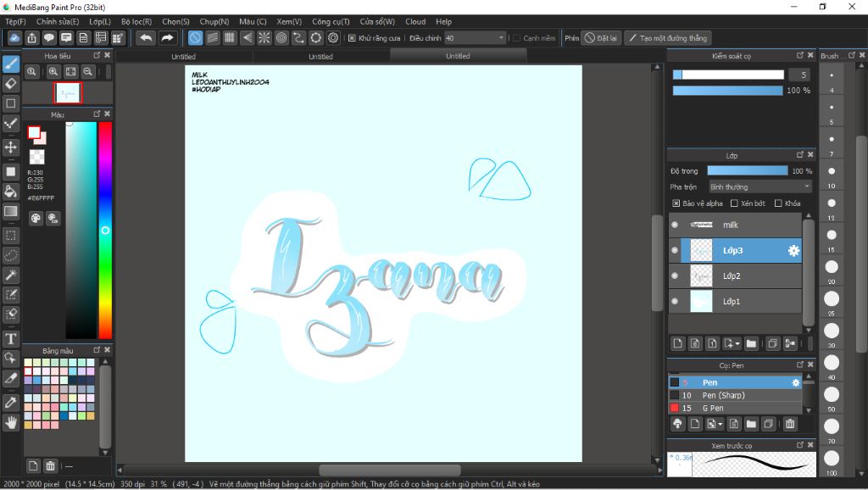Zoom out on the navigator
The height and width of the screenshot is (490, 868).
tap(87, 71)
